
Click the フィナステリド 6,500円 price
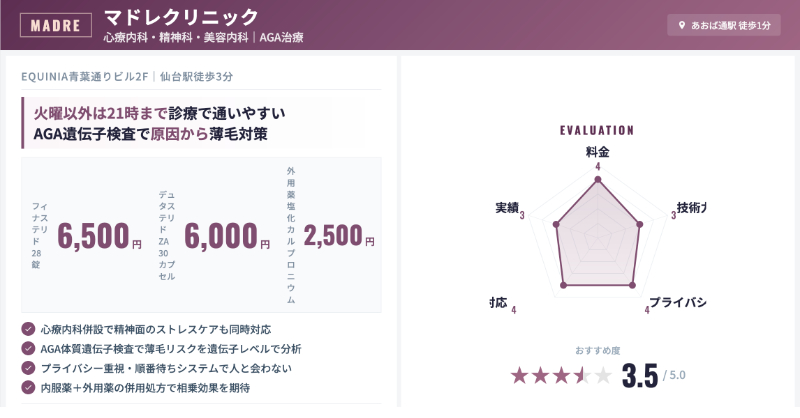click(99, 236)
